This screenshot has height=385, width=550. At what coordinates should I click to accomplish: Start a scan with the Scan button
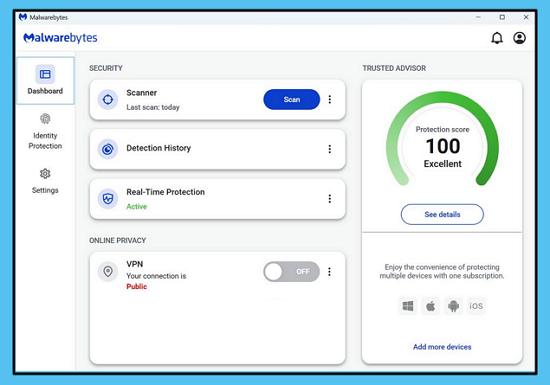click(x=291, y=100)
